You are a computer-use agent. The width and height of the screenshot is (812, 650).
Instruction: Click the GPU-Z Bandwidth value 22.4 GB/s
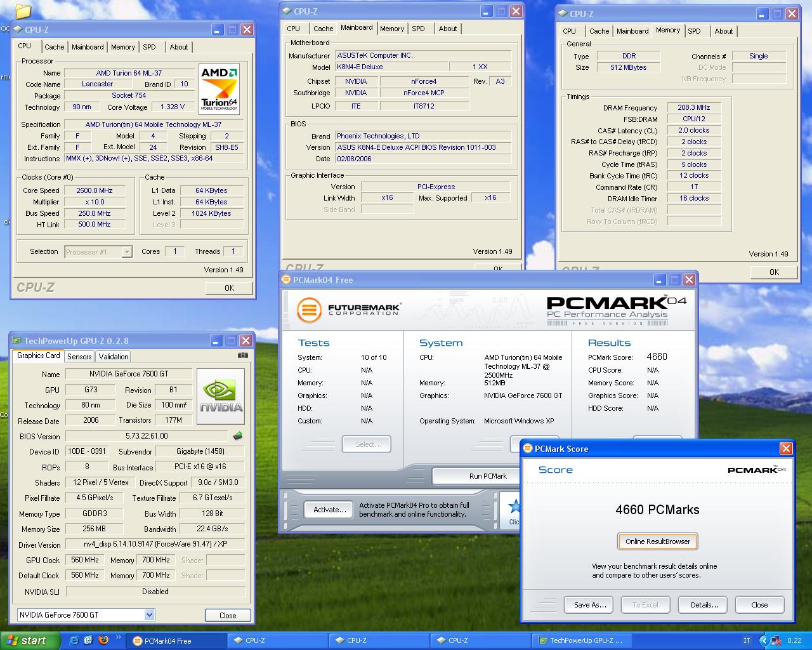point(212,529)
